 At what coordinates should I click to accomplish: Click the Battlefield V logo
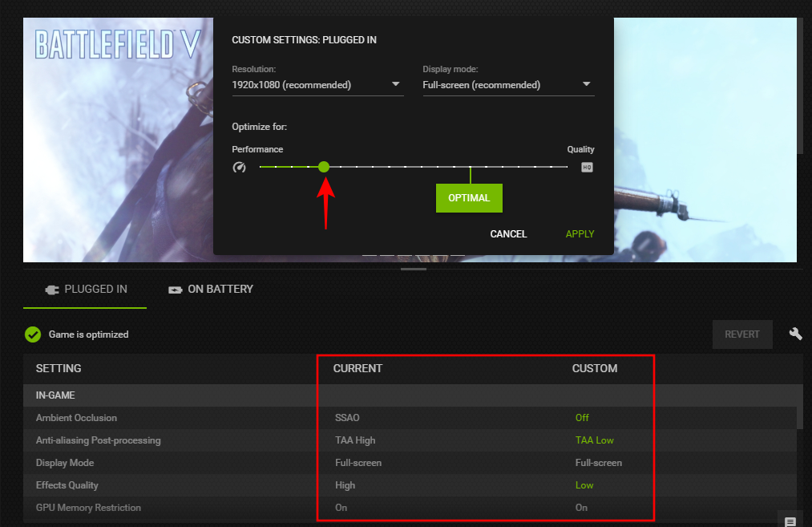click(116, 44)
